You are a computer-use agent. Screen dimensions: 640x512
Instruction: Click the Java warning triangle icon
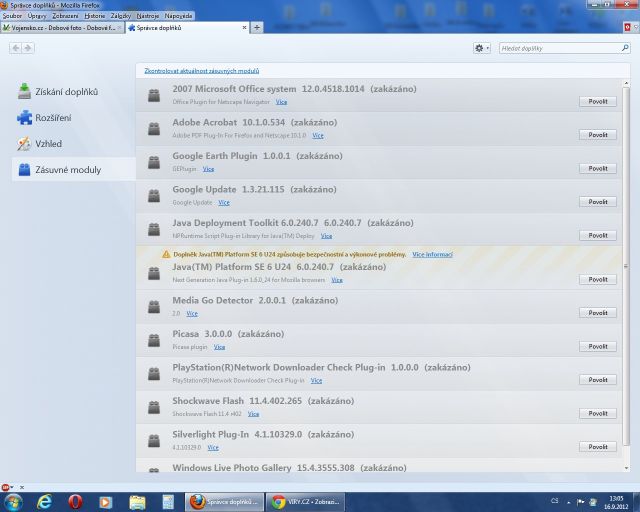(166, 254)
